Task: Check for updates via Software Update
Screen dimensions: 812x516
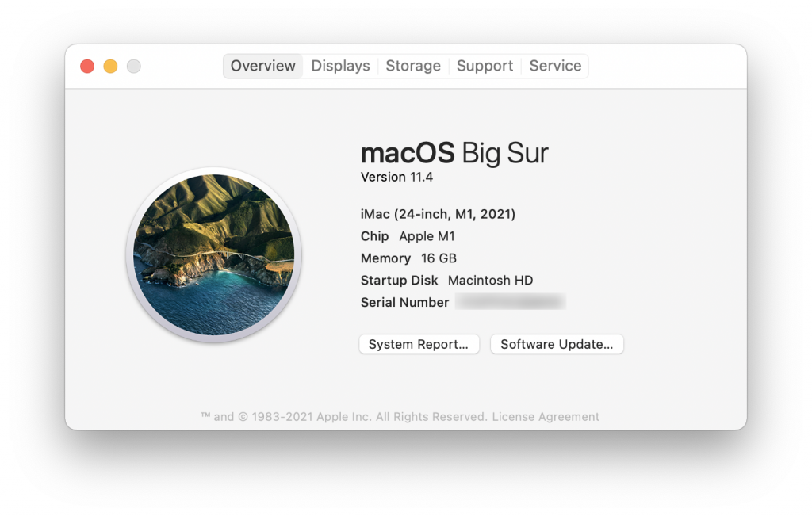Action: coord(557,344)
